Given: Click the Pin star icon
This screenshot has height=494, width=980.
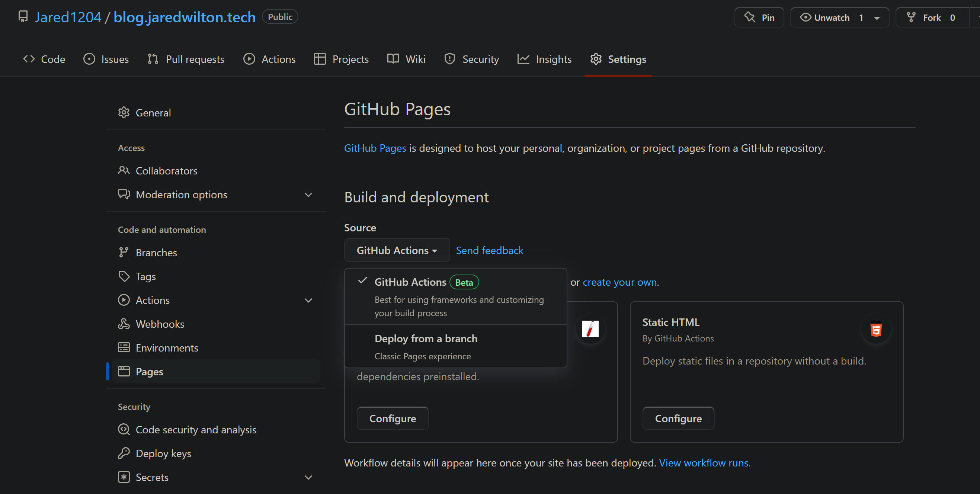Looking at the screenshot, I should coord(749,17).
